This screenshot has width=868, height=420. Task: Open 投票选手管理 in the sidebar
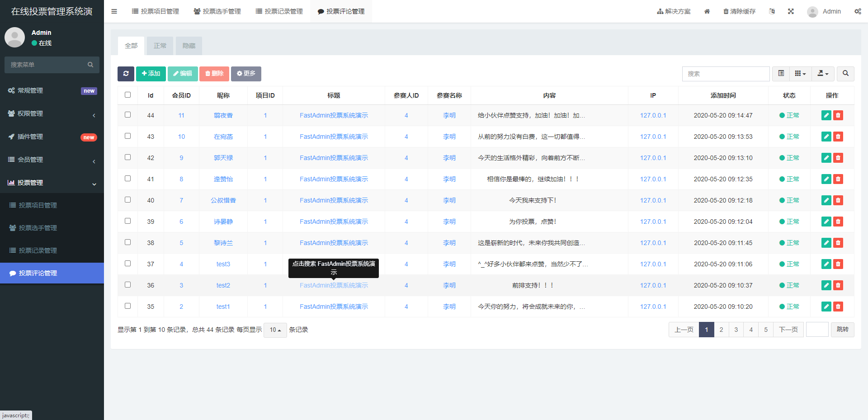pos(38,228)
